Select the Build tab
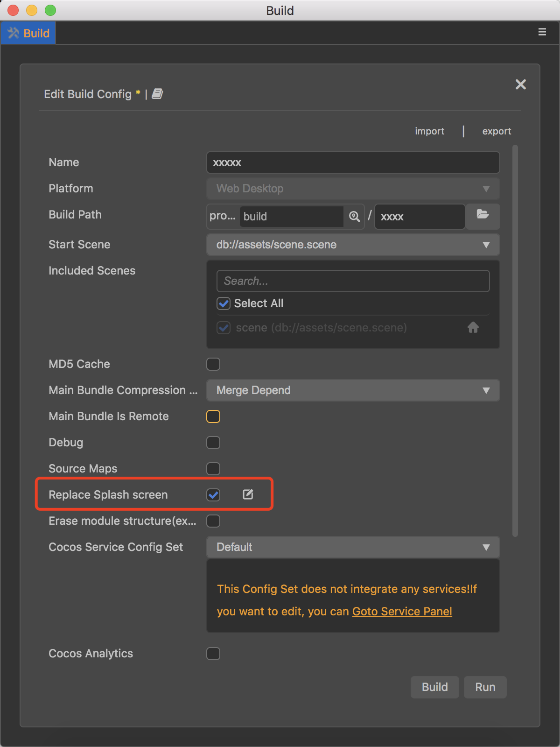The height and width of the screenshot is (747, 560). click(x=28, y=33)
